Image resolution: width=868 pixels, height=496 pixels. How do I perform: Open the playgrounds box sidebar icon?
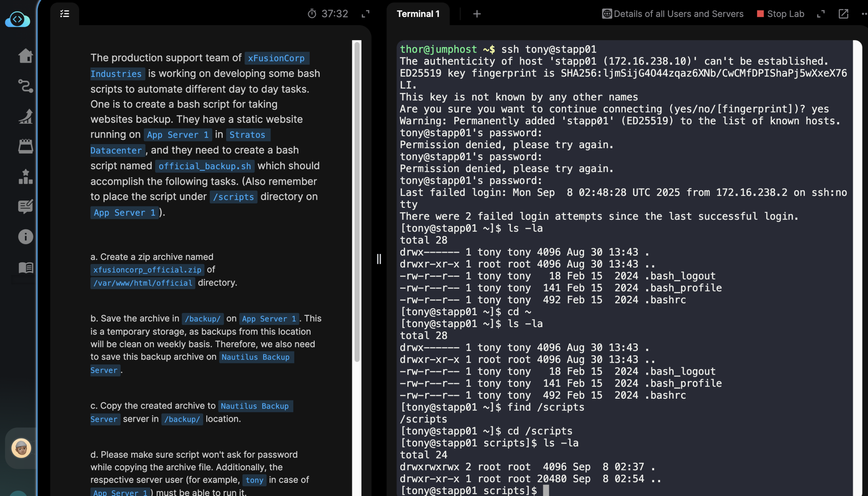click(x=25, y=146)
